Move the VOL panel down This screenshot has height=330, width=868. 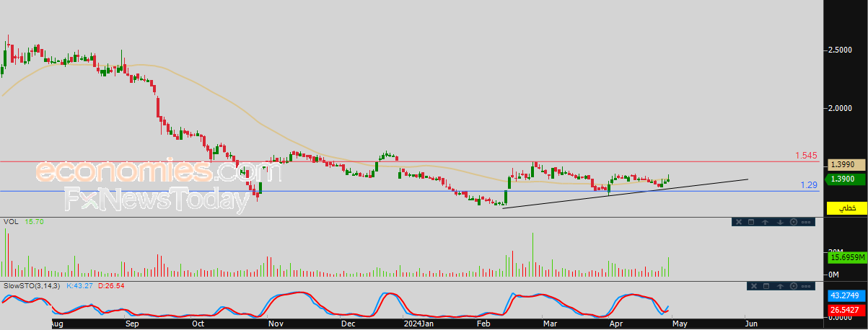[x=781, y=222]
